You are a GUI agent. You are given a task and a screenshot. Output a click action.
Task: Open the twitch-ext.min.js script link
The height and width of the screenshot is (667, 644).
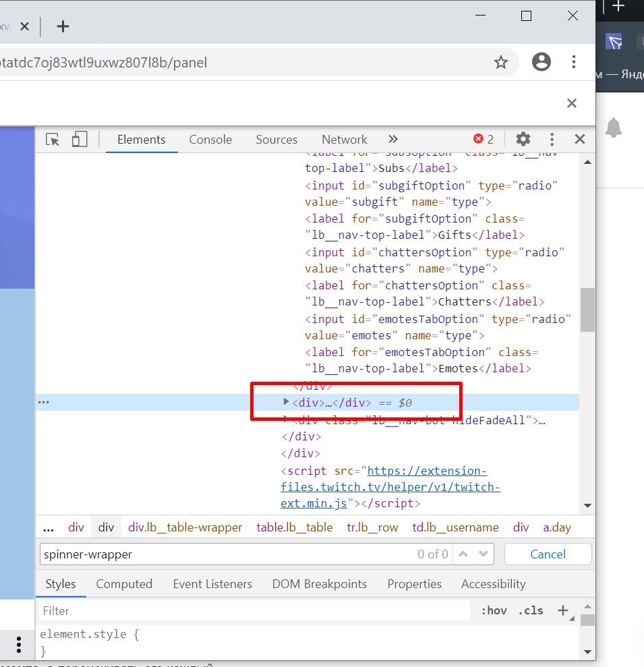coord(390,487)
